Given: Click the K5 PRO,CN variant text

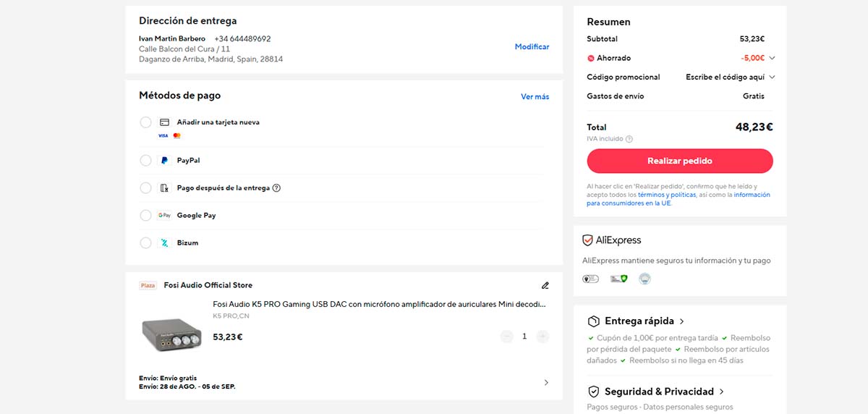Looking at the screenshot, I should (x=231, y=316).
